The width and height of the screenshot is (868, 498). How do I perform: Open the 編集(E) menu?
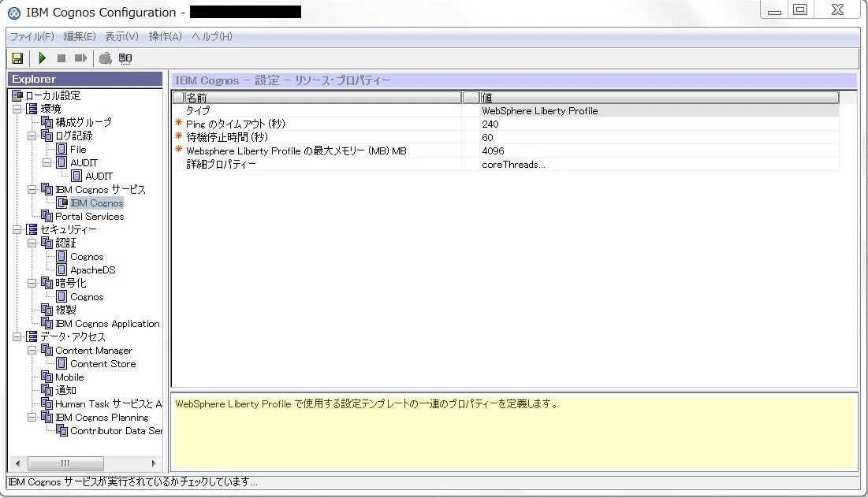click(x=79, y=36)
